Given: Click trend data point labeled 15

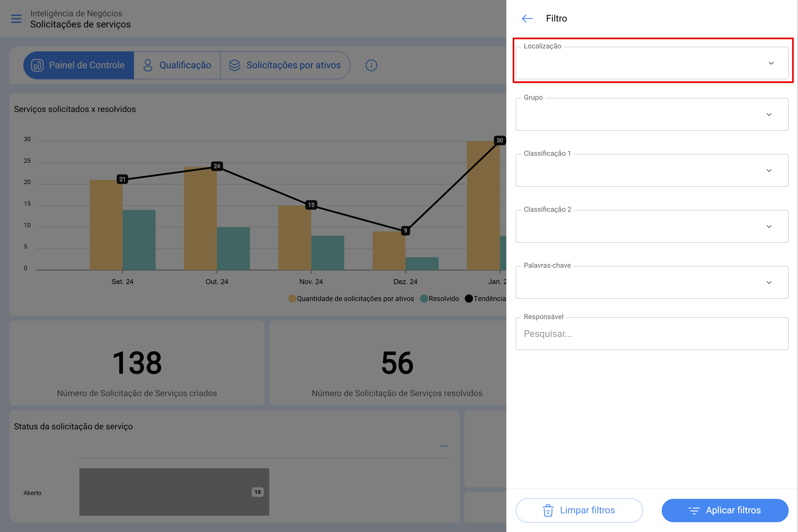Looking at the screenshot, I should [x=311, y=205].
